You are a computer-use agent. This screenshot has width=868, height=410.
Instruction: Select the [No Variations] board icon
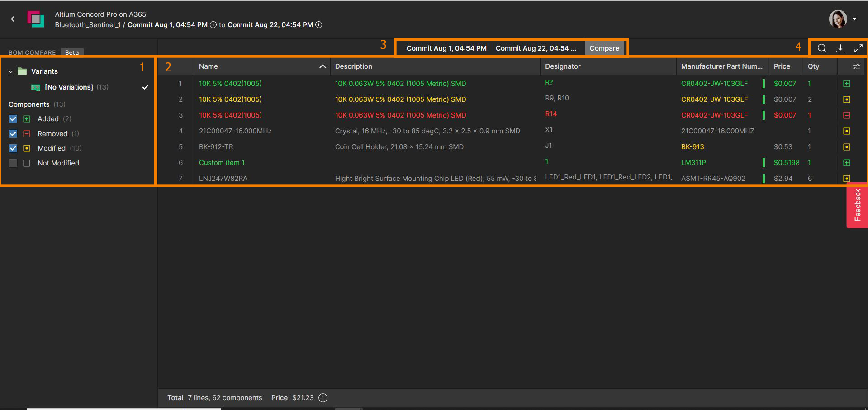coord(36,87)
